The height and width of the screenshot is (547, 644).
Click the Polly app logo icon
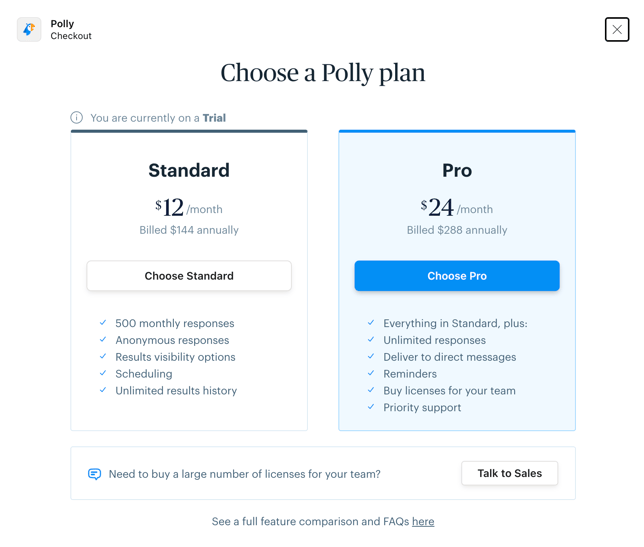29,30
